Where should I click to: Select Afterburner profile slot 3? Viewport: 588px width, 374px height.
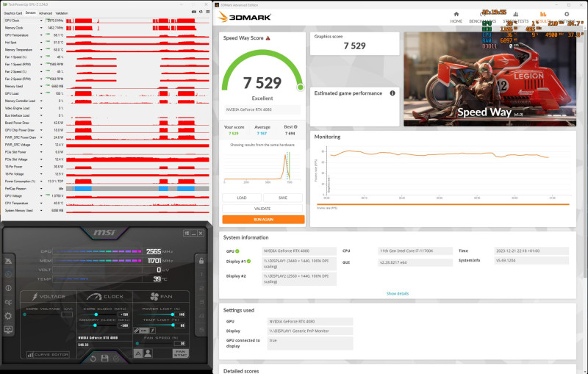[201, 302]
